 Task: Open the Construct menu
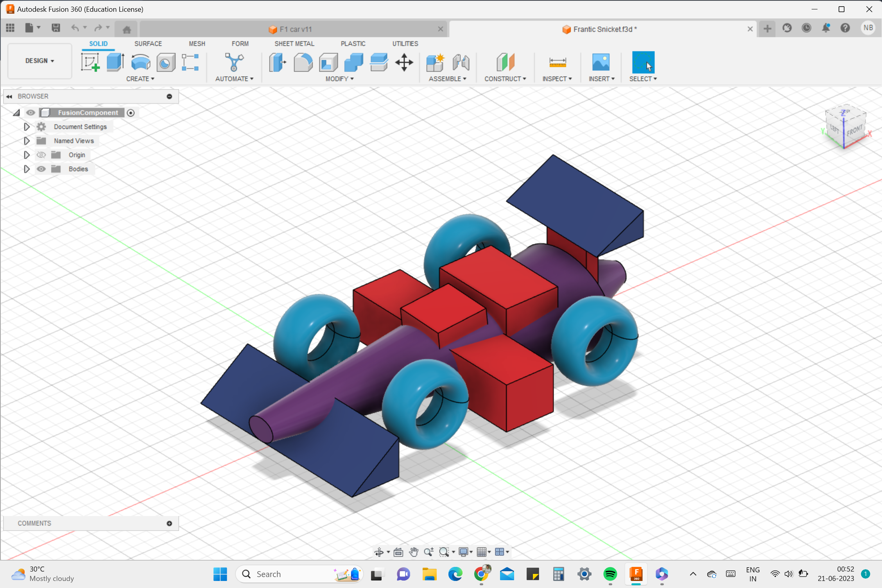505,79
